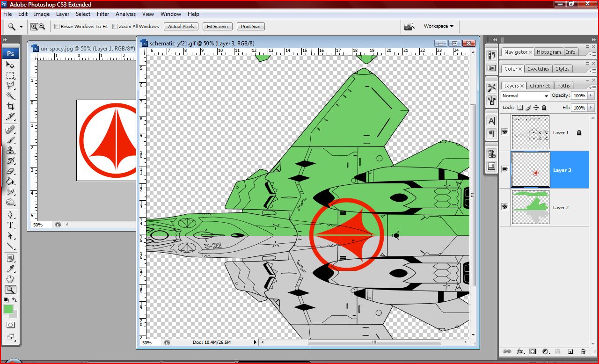599x364 pixels.
Task: Switch to the Swatches tab
Action: tap(539, 69)
